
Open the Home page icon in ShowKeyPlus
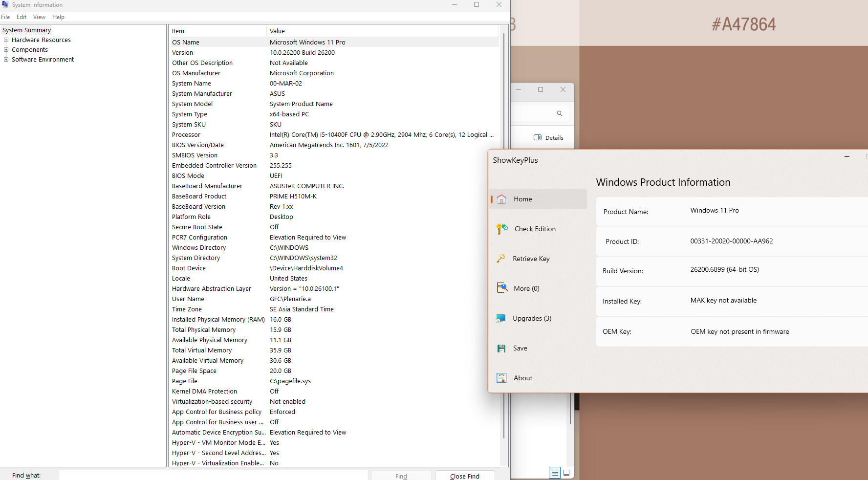tap(501, 199)
